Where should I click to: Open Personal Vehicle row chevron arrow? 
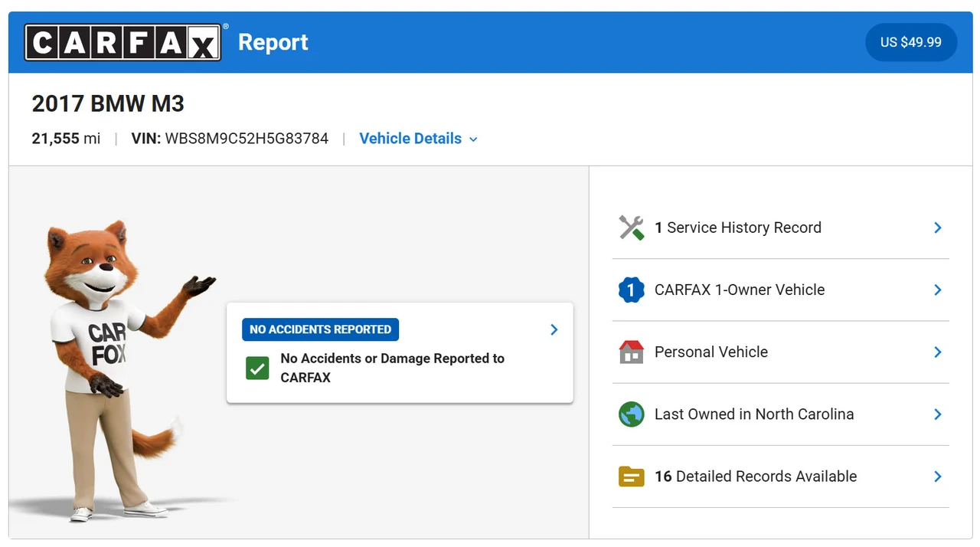pyautogui.click(x=938, y=352)
